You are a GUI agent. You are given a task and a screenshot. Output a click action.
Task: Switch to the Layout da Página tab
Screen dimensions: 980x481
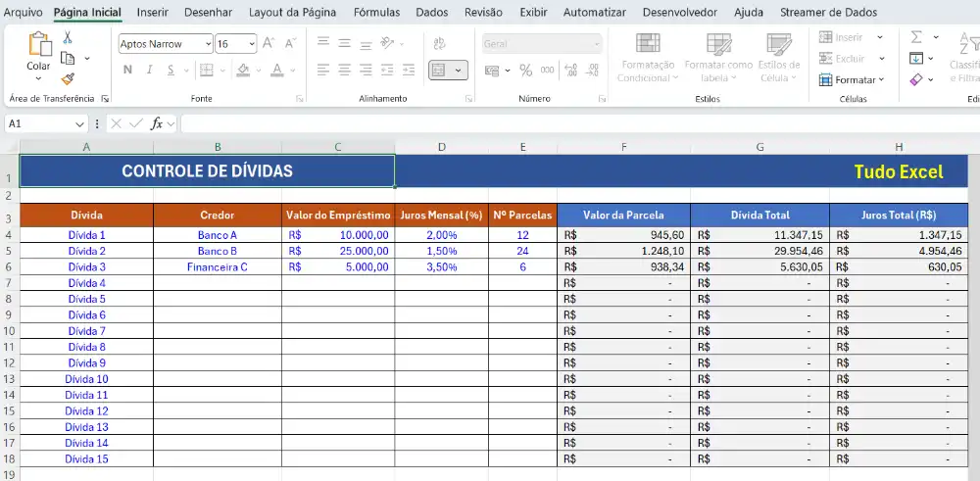coord(292,12)
